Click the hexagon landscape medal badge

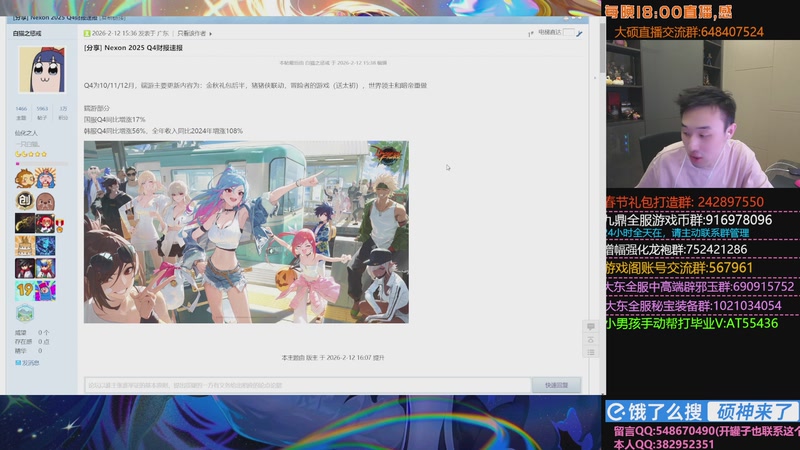24,313
